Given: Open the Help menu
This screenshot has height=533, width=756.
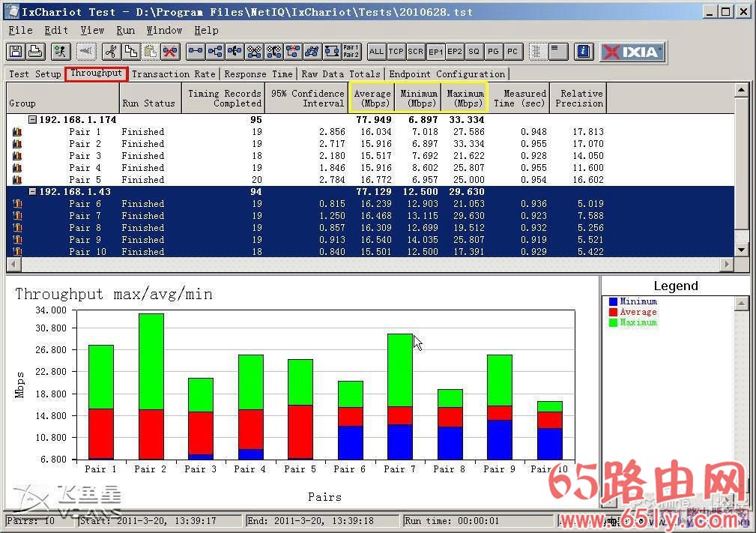Looking at the screenshot, I should 206,31.
